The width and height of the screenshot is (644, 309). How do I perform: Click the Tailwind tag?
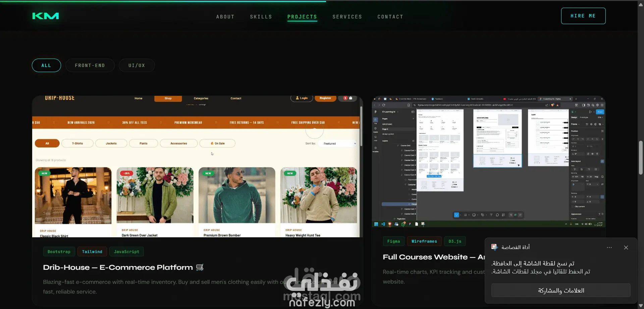point(92,252)
